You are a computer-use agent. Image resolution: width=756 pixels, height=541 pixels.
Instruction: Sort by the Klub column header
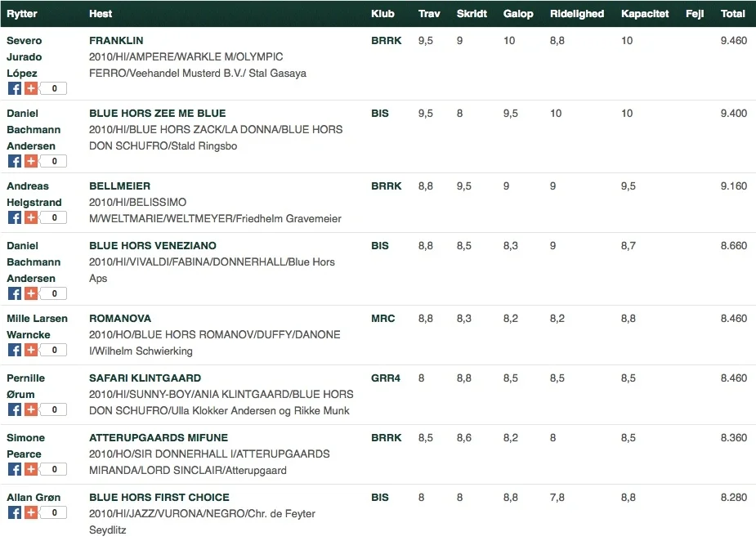click(x=382, y=14)
